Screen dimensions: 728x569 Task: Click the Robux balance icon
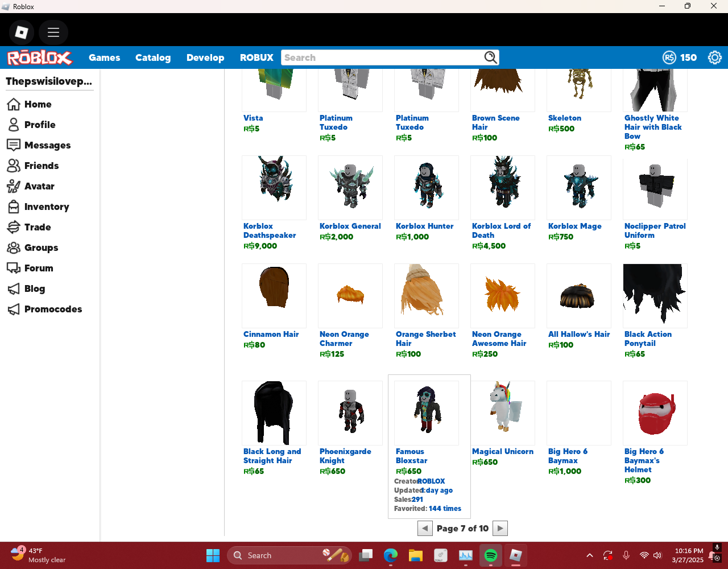click(669, 57)
